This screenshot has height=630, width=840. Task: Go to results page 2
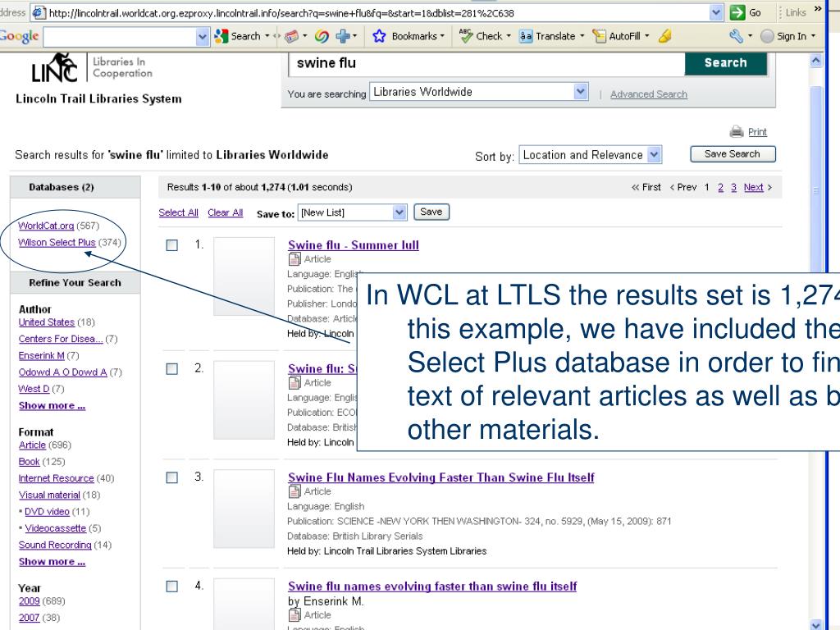click(x=720, y=187)
